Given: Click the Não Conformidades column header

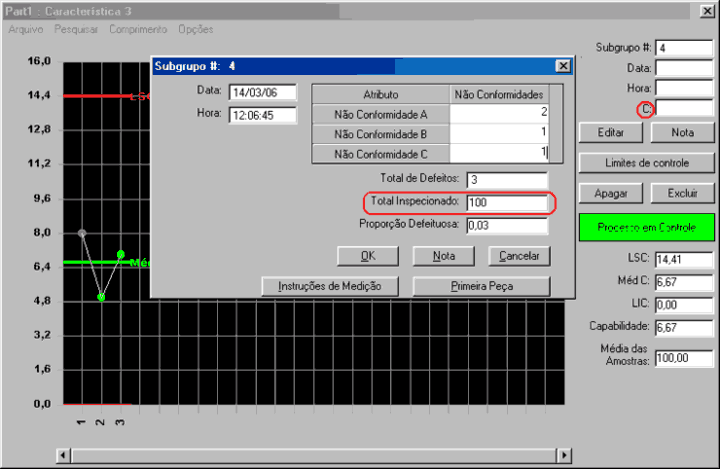Looking at the screenshot, I should click(x=499, y=95).
